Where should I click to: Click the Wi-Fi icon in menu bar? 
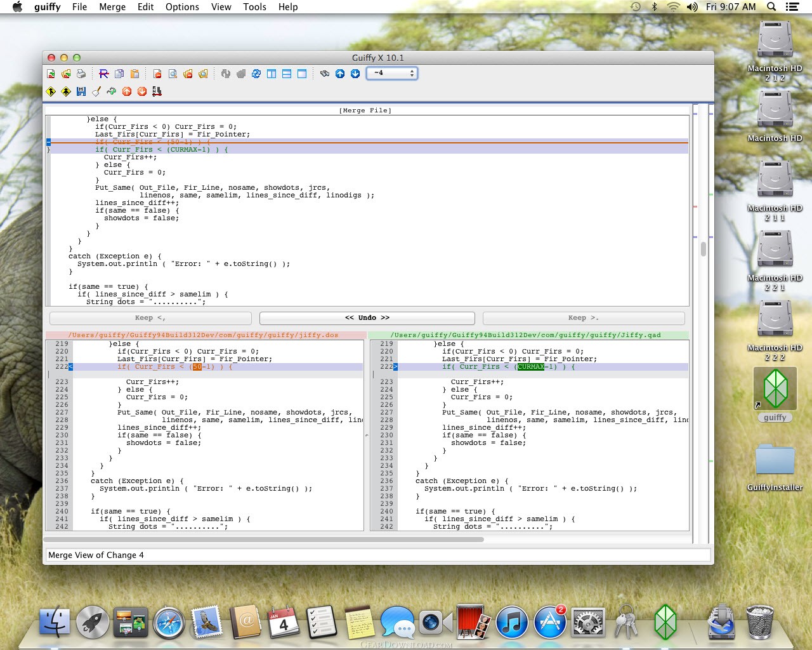674,6
